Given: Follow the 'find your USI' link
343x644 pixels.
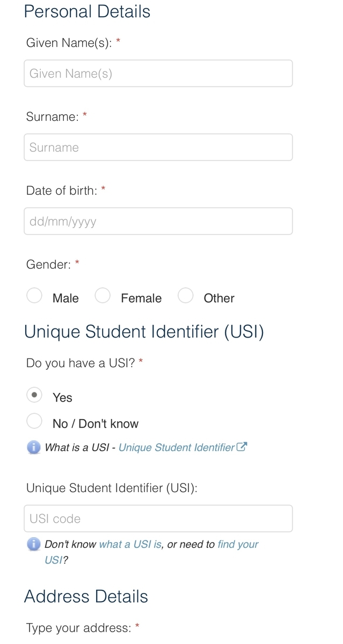Looking at the screenshot, I should pyautogui.click(x=238, y=544).
